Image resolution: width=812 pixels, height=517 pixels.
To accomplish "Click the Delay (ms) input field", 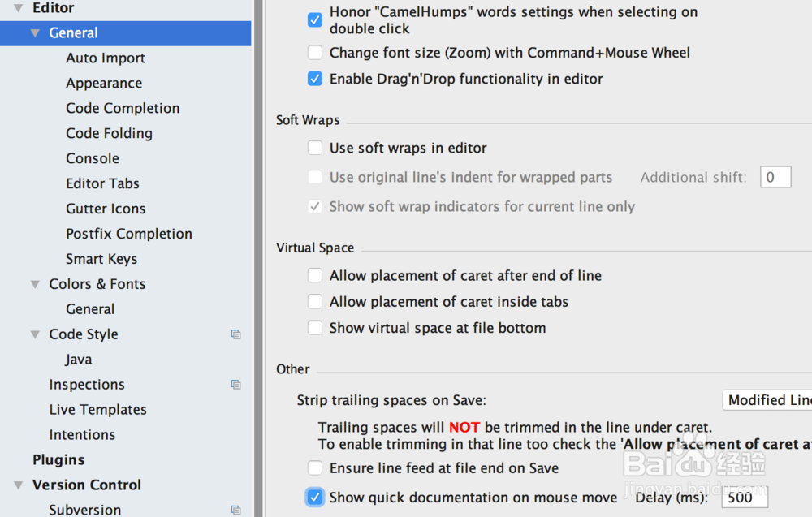I will click(745, 498).
